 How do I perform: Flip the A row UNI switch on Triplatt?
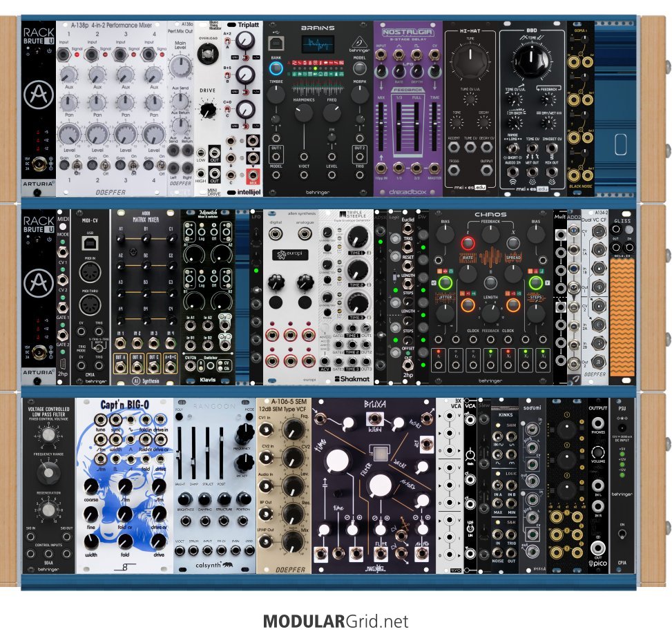click(x=246, y=57)
